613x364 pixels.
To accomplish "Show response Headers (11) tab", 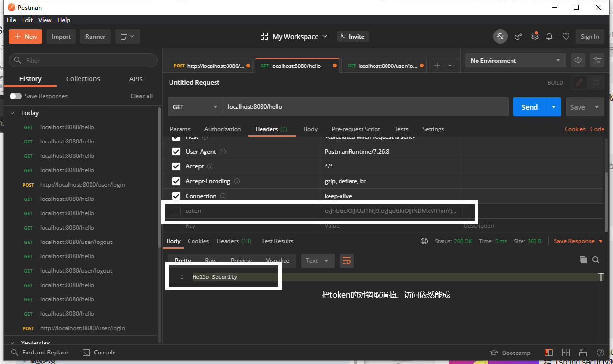I will point(234,241).
